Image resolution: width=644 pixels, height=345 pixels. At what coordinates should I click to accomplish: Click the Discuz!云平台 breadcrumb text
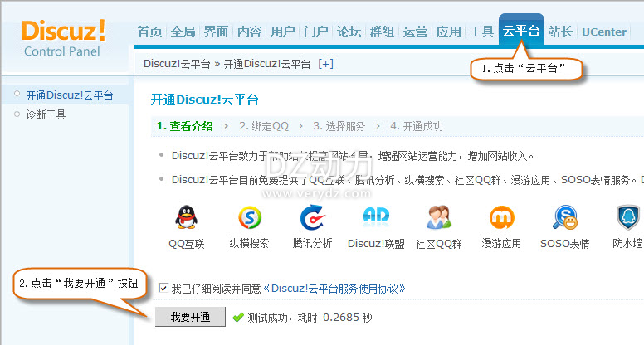point(177,64)
